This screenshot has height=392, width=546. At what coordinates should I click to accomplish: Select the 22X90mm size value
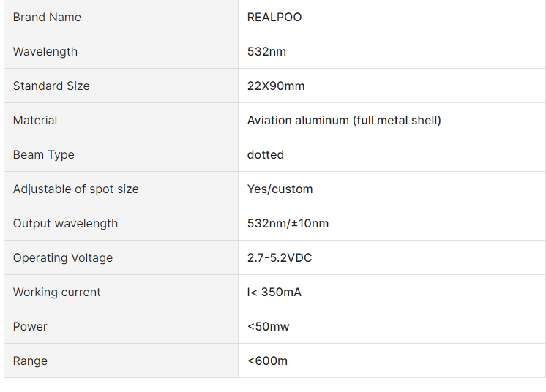point(276,86)
